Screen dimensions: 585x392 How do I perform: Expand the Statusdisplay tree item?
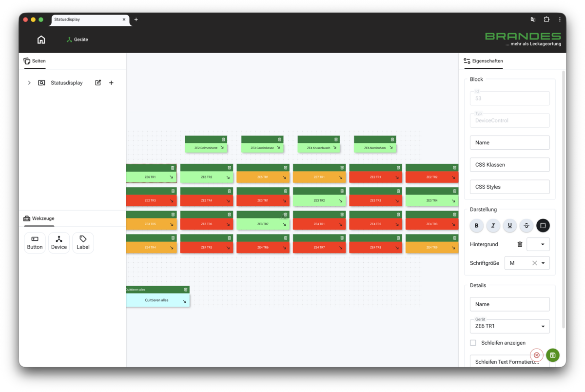click(x=29, y=83)
